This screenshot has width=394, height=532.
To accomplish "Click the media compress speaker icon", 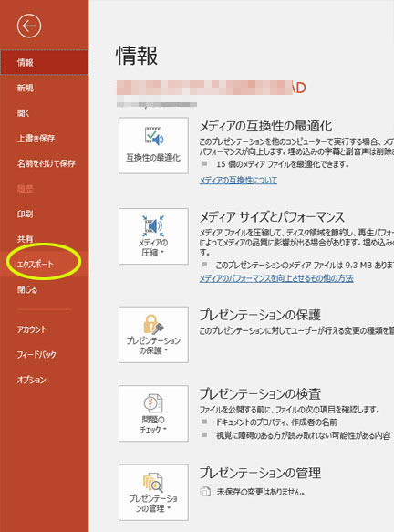I will [x=153, y=226].
